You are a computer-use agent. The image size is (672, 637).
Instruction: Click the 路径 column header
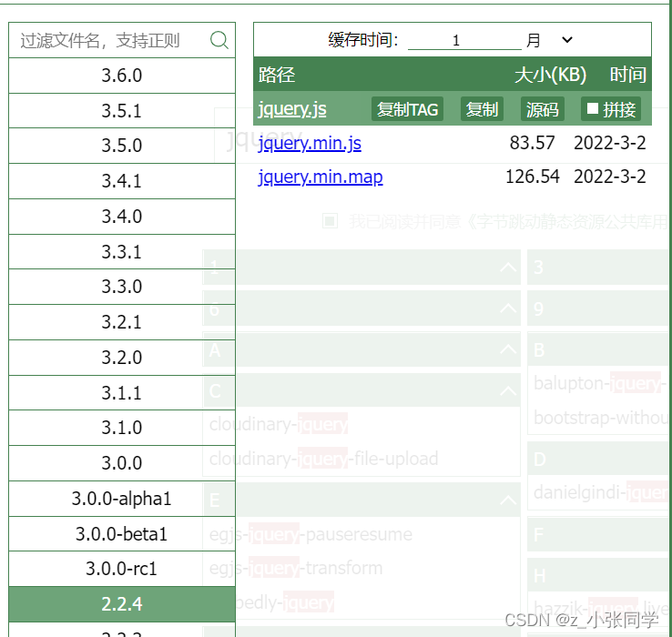(277, 75)
